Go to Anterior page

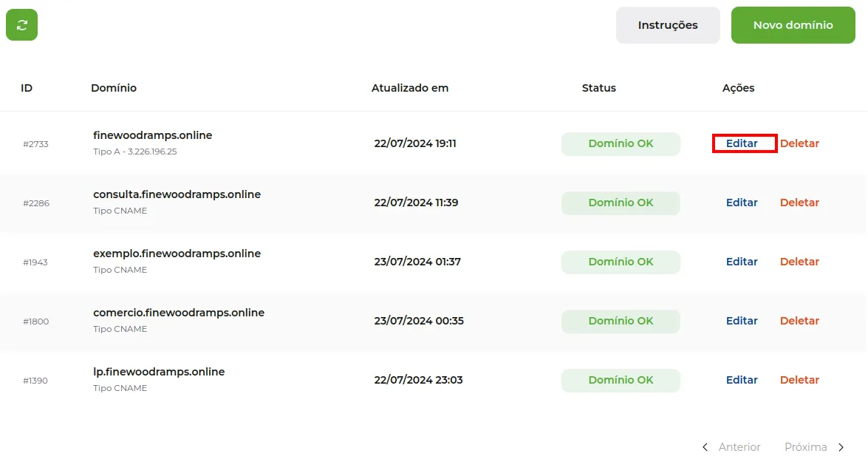[x=739, y=447]
